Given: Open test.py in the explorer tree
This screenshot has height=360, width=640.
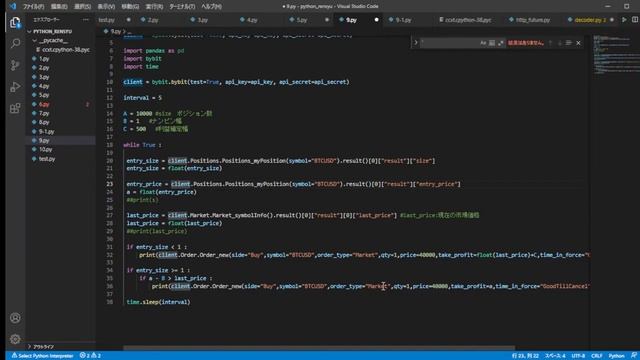Looking at the screenshot, I should pos(47,159).
